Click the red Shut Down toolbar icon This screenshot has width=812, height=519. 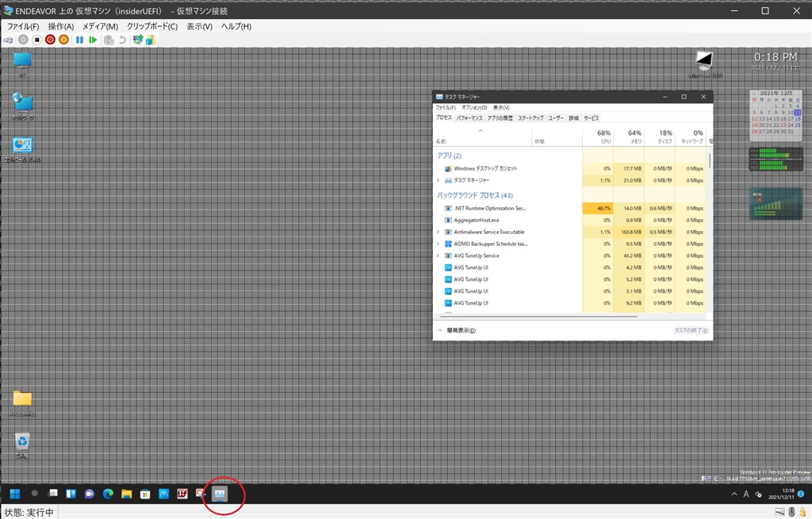50,40
